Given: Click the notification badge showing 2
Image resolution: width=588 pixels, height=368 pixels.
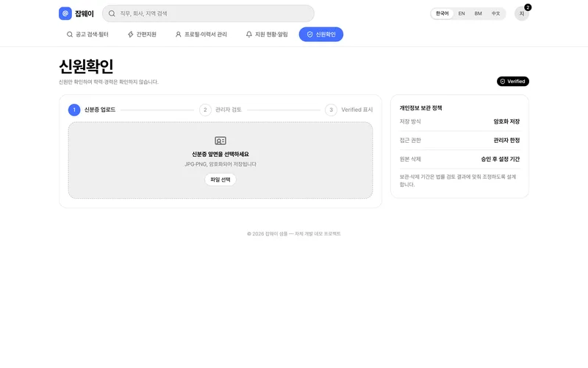Looking at the screenshot, I should click(528, 7).
